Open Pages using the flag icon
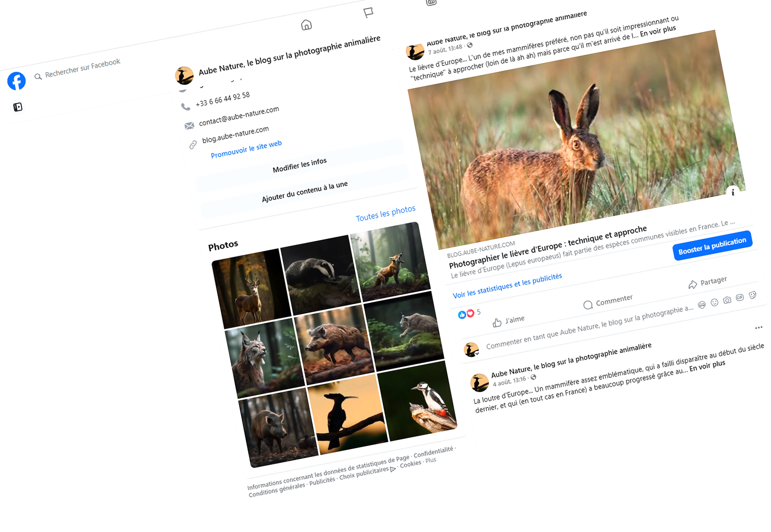 tap(368, 13)
